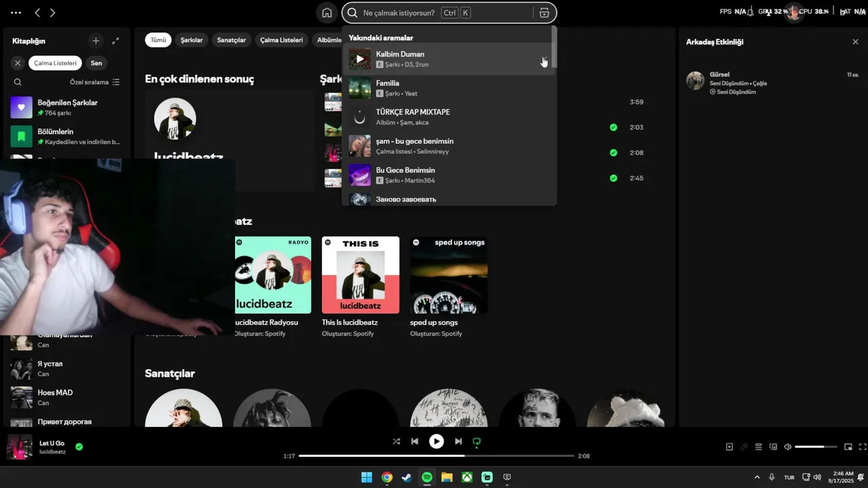This screenshot has width=868, height=488.
Task: Open the lucidbeatz top result avatar
Action: [175, 119]
